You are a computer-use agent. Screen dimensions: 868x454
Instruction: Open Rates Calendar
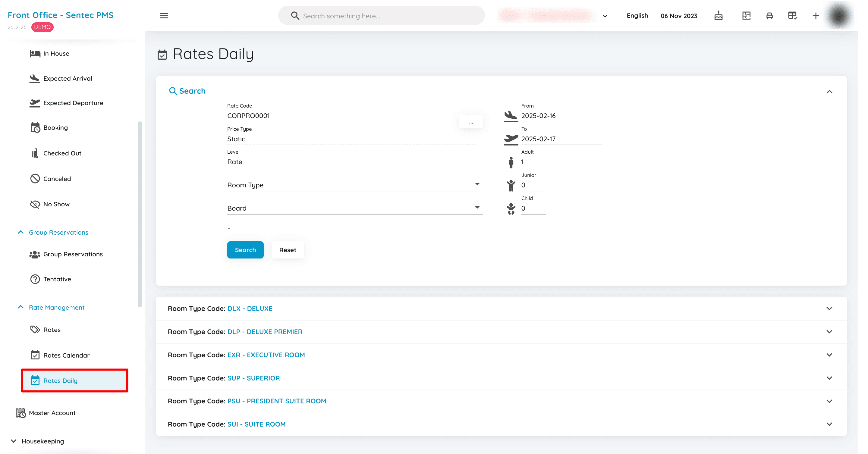coord(60,355)
